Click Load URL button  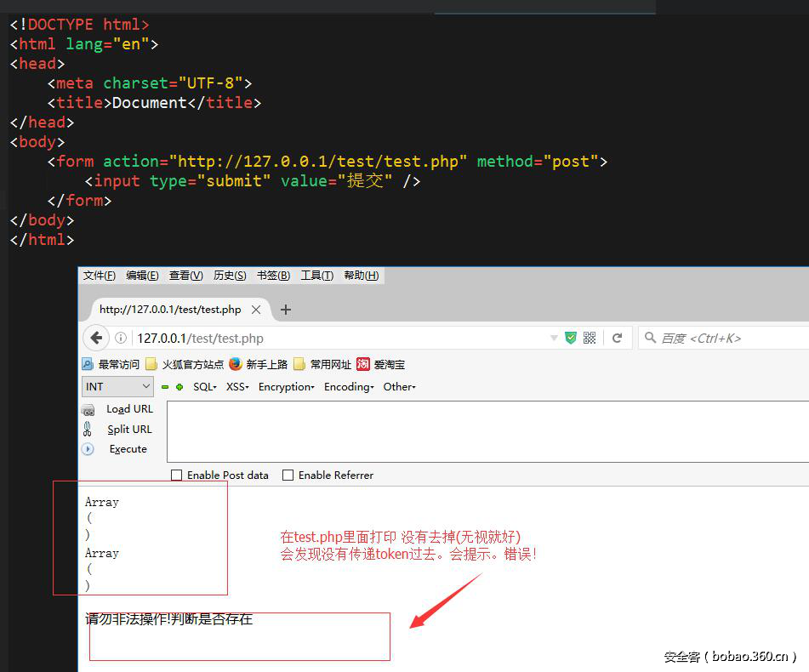129,409
